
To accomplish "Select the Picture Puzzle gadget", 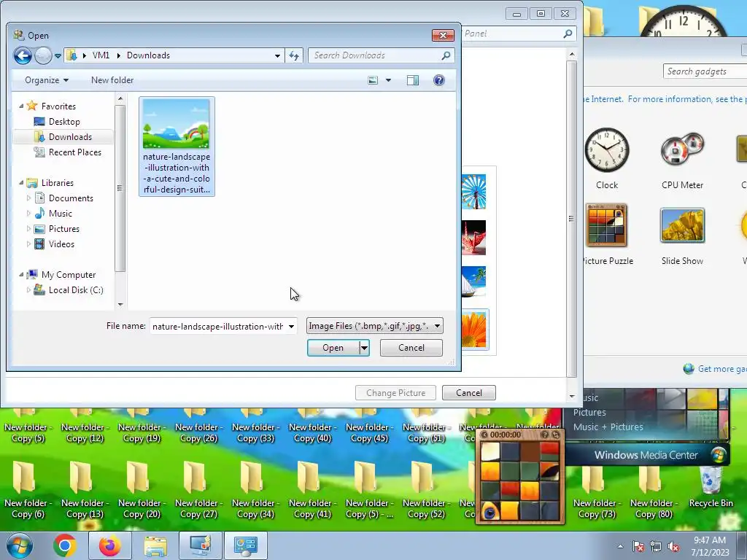I will click(607, 234).
